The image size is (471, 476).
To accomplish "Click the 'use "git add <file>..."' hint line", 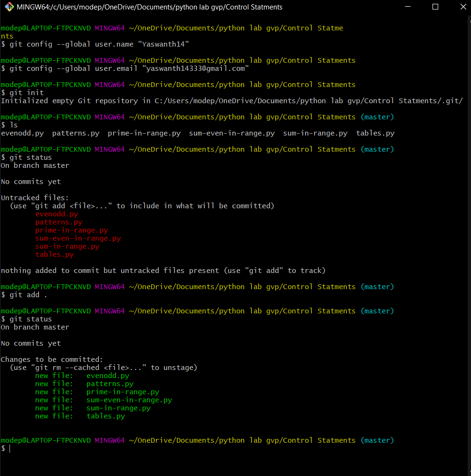I will [x=142, y=206].
